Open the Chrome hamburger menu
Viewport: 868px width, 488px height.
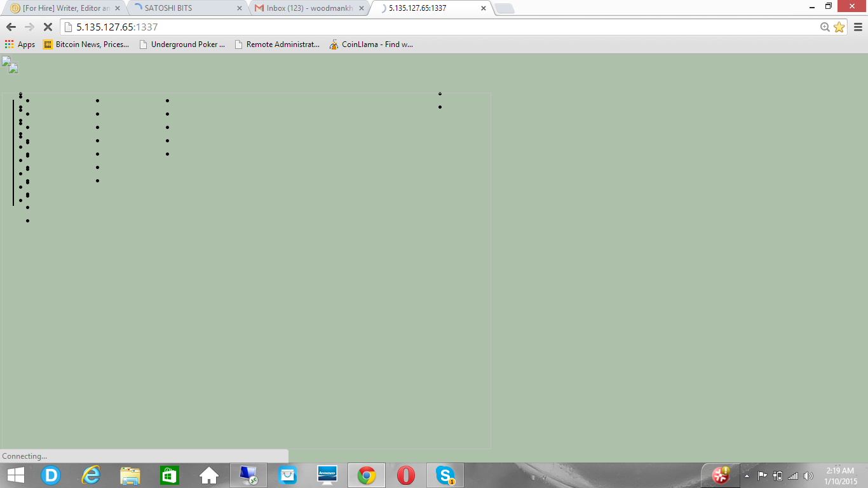[858, 27]
